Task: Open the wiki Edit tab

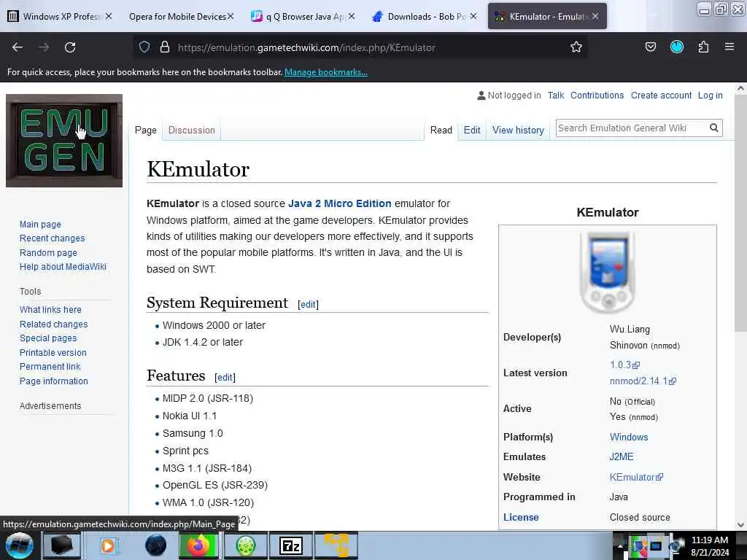Action: point(472,130)
